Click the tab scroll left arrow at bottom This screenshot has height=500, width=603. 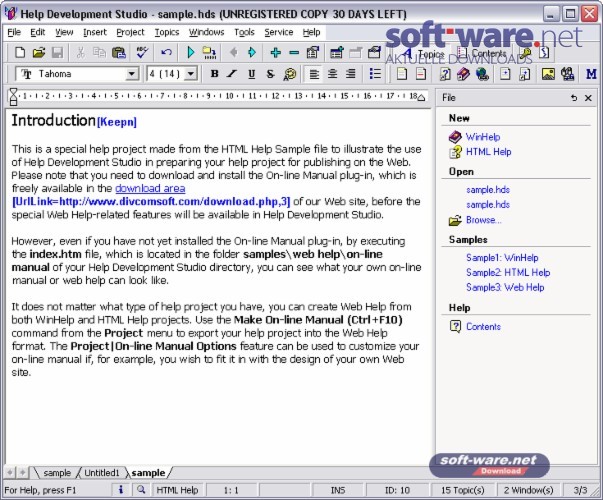tap(10, 472)
